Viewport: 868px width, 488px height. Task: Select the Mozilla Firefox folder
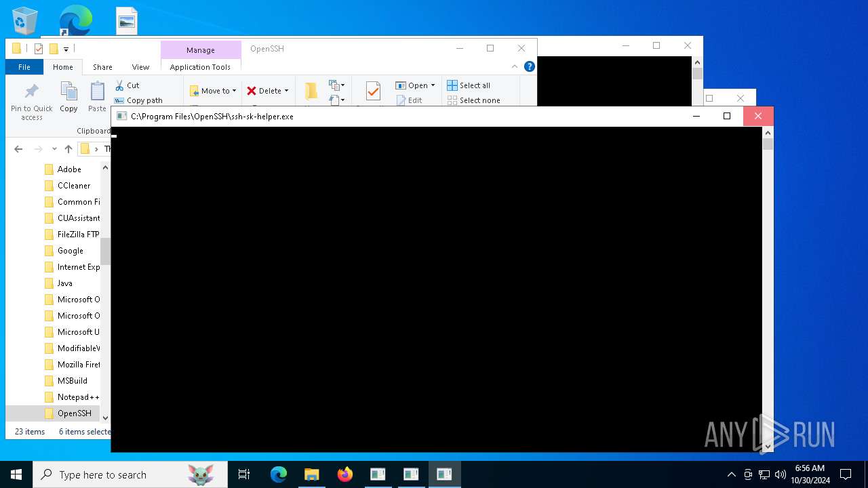click(72, 365)
